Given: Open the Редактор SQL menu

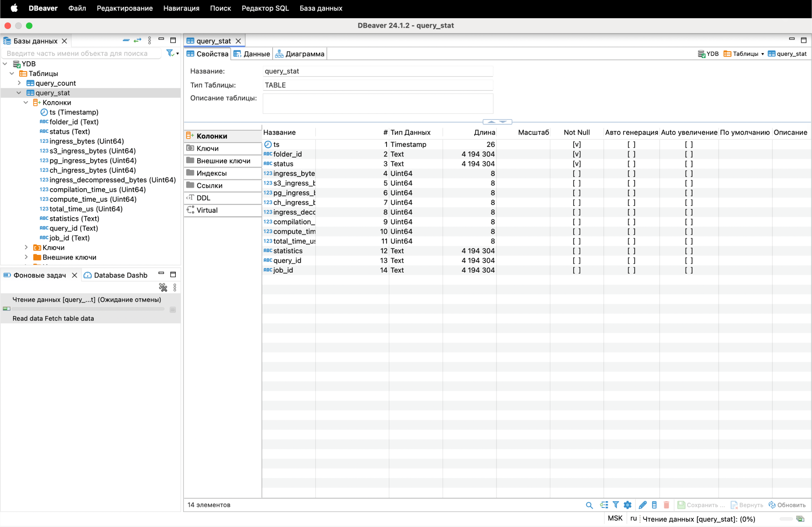Looking at the screenshot, I should click(265, 8).
